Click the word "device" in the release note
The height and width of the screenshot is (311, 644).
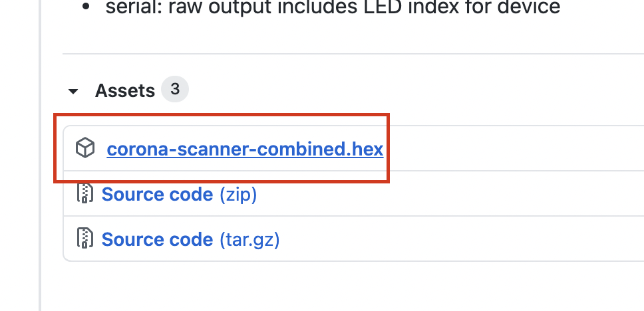pyautogui.click(x=528, y=7)
